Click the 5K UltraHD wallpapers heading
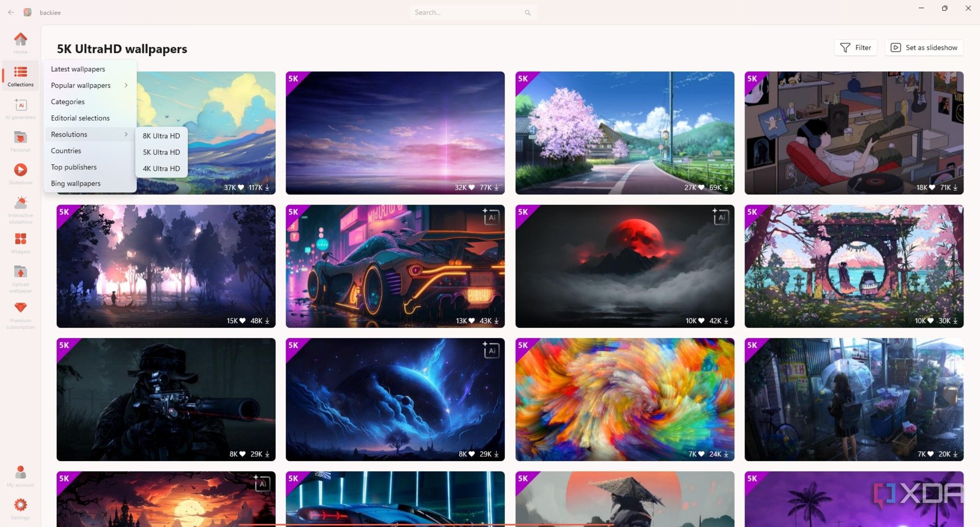The image size is (980, 527). point(122,49)
